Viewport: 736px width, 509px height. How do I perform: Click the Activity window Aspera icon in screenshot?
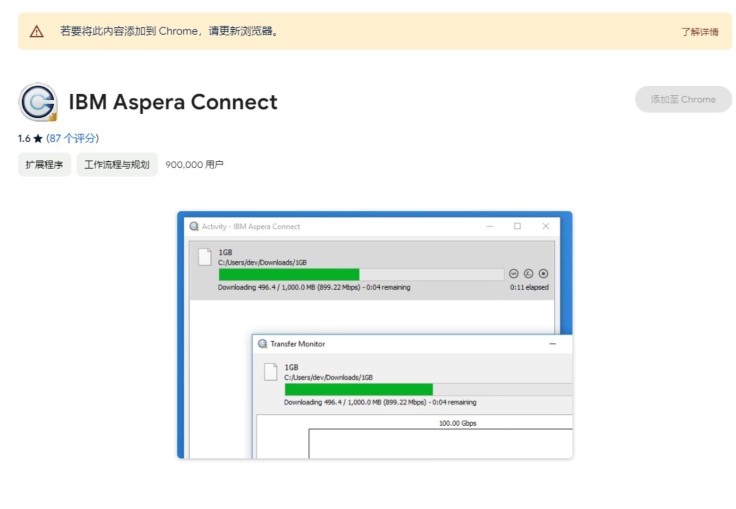(x=194, y=226)
